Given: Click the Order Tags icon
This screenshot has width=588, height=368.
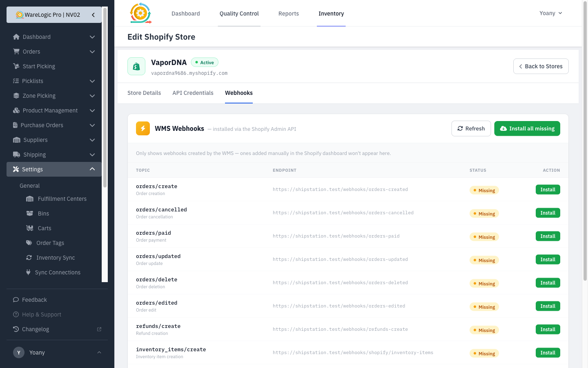Looking at the screenshot, I should (29, 243).
